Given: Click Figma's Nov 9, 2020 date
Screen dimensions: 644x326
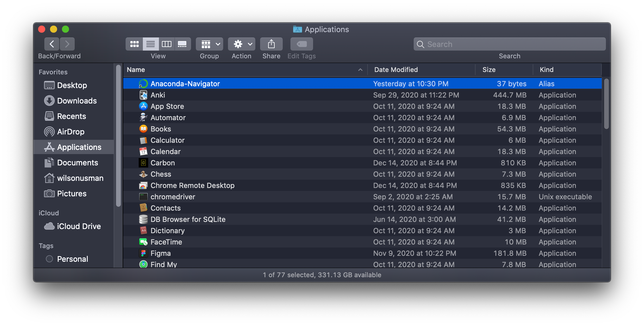Looking at the screenshot, I should pyautogui.click(x=415, y=253).
